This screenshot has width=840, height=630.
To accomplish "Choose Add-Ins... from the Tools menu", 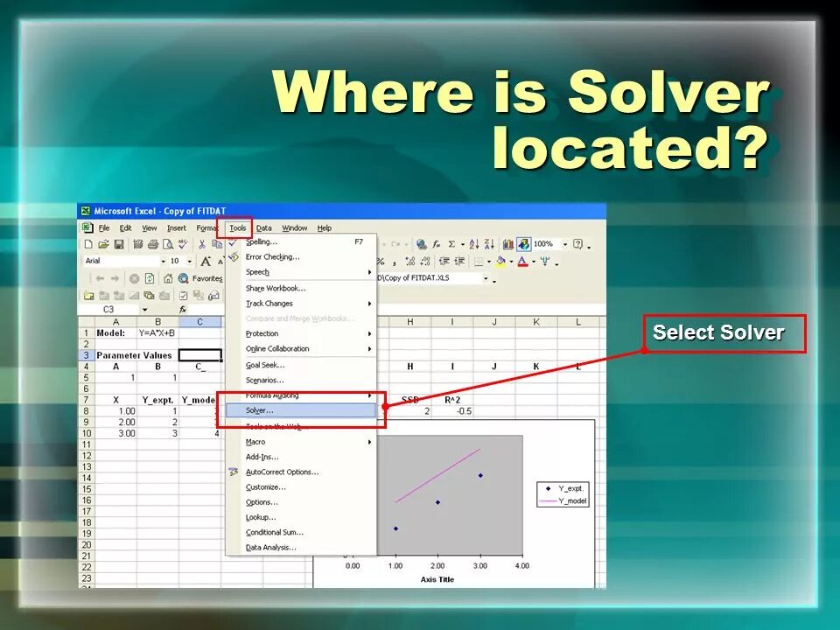I will pyautogui.click(x=301, y=457).
